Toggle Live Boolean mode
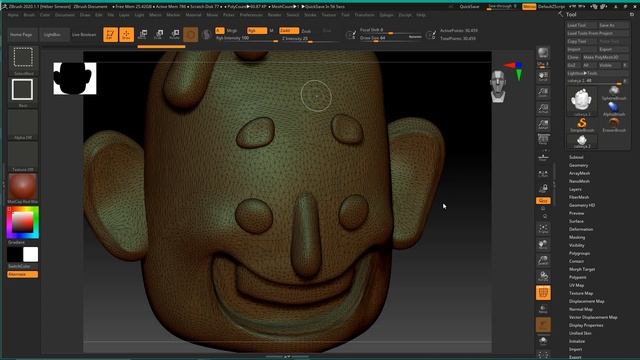Screen dimensions: 640x360 (84, 35)
